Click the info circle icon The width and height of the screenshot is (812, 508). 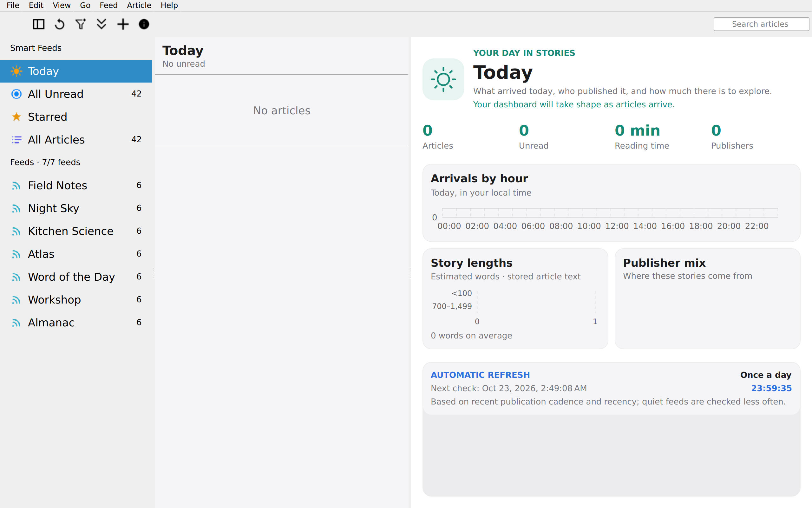(144, 24)
